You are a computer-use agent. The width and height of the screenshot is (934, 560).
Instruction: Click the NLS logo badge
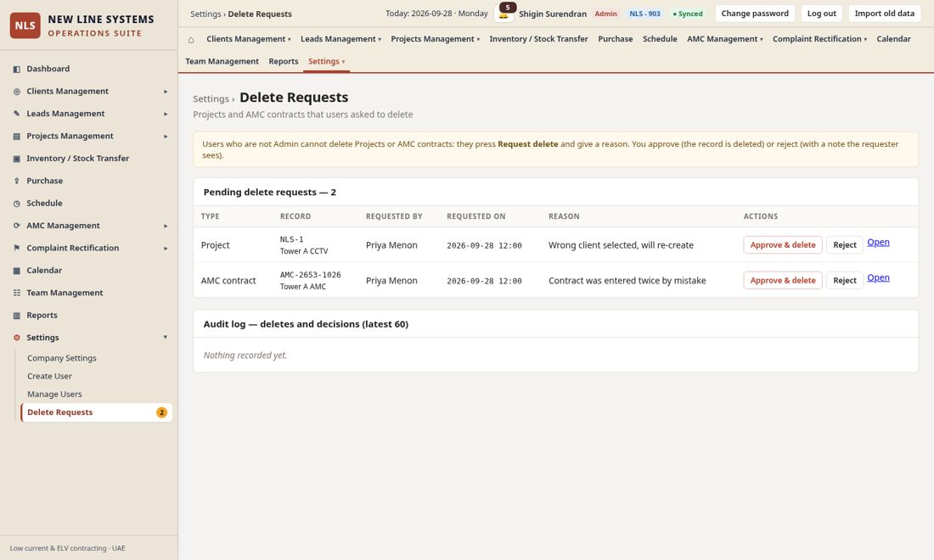click(x=25, y=25)
